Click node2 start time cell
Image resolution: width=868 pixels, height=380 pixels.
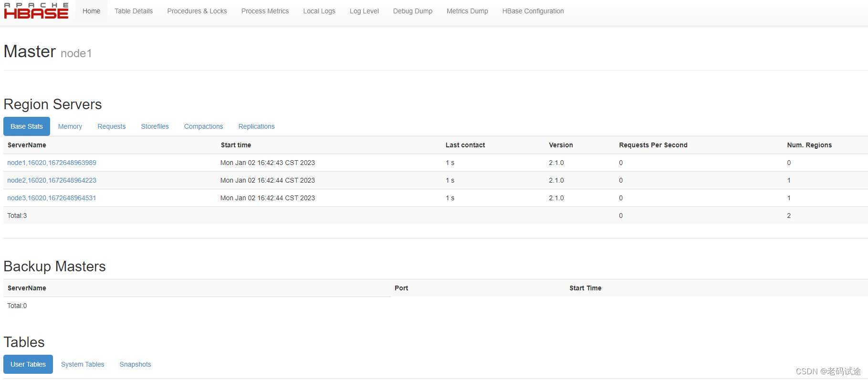pos(268,180)
